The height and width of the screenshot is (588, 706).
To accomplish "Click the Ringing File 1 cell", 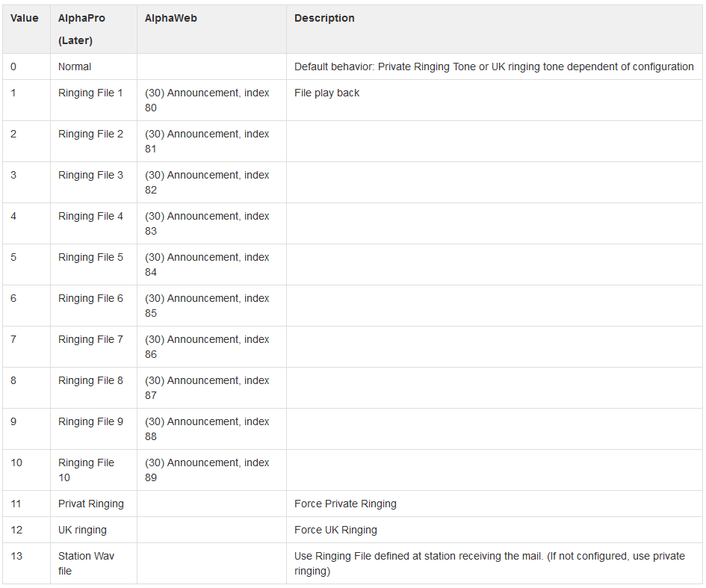I will point(90,93).
